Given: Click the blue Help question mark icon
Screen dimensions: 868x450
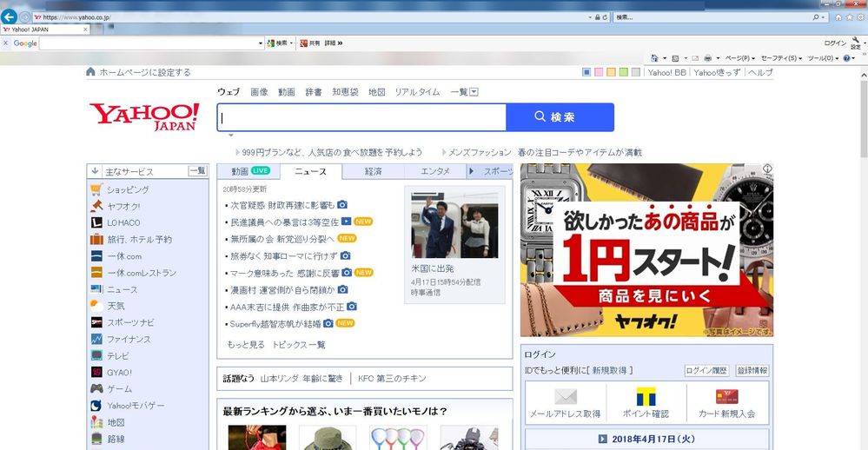Looking at the screenshot, I should pos(847,58).
